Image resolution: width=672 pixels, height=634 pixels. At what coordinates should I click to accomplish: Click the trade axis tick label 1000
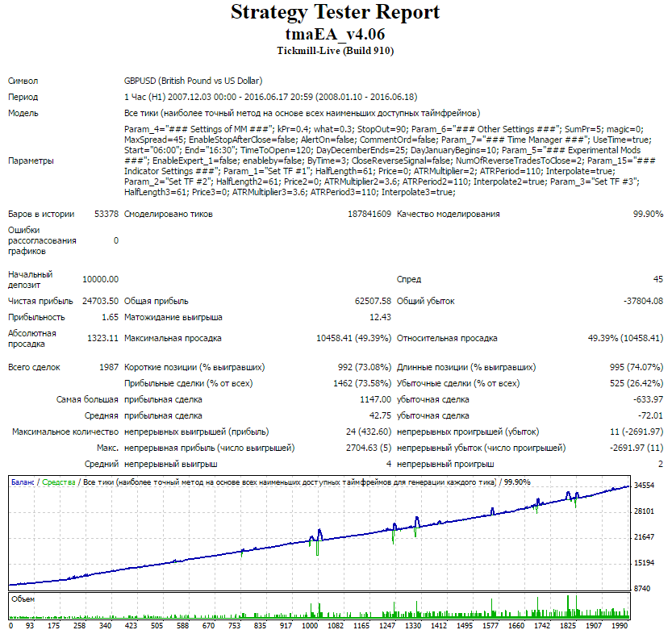(310, 626)
